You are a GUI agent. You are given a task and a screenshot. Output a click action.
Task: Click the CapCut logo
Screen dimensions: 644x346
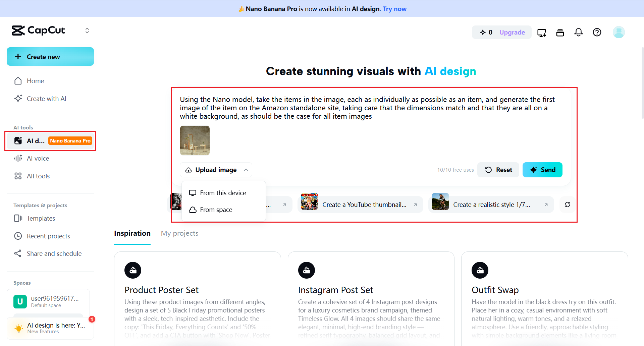tap(38, 31)
